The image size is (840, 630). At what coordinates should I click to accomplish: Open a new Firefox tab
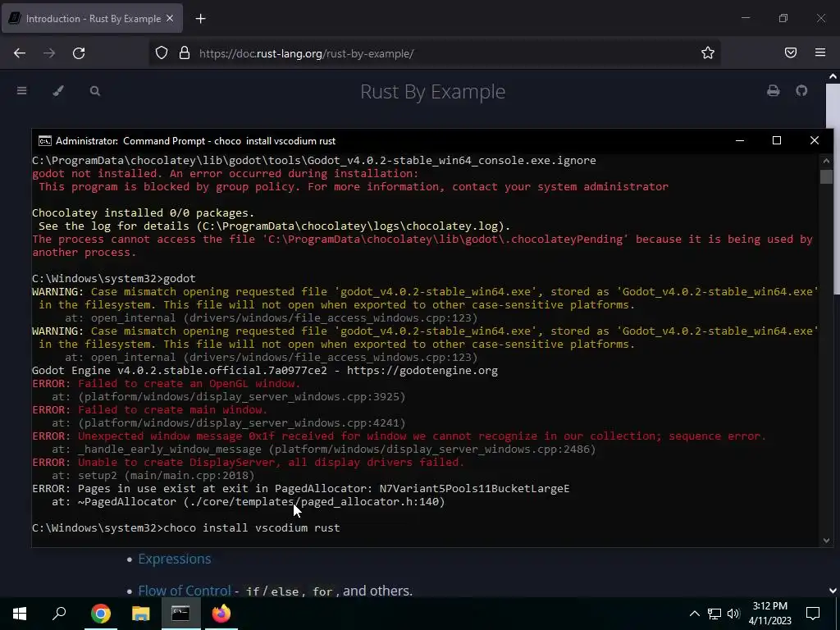[x=200, y=19]
